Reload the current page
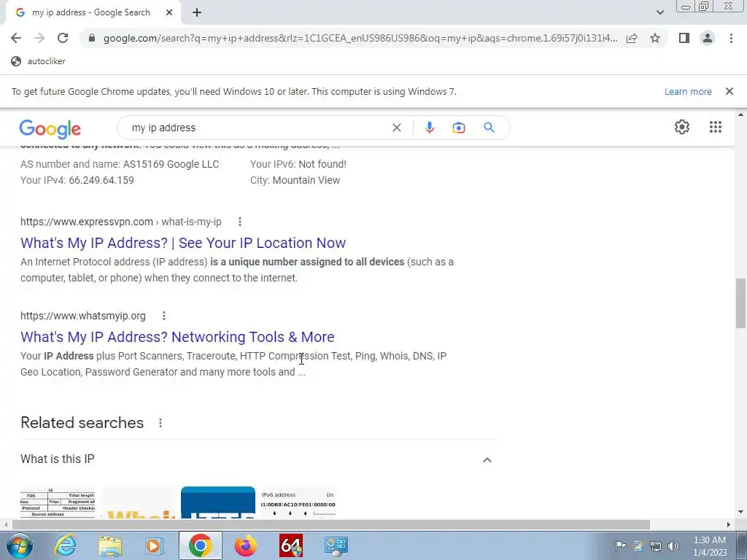This screenshot has height=560, width=747. (63, 38)
